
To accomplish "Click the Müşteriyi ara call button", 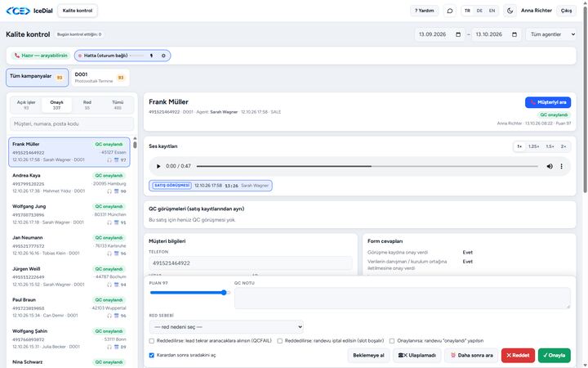I will tap(548, 102).
